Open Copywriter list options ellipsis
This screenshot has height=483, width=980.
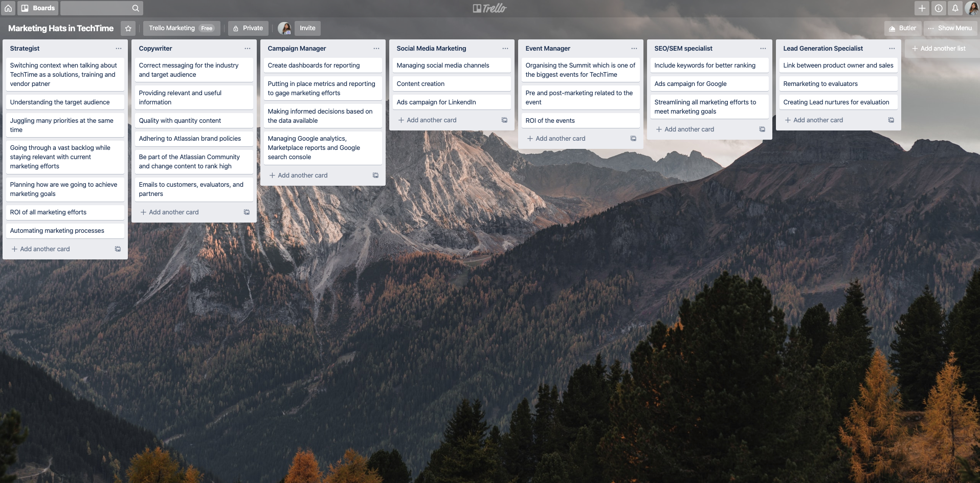248,49
